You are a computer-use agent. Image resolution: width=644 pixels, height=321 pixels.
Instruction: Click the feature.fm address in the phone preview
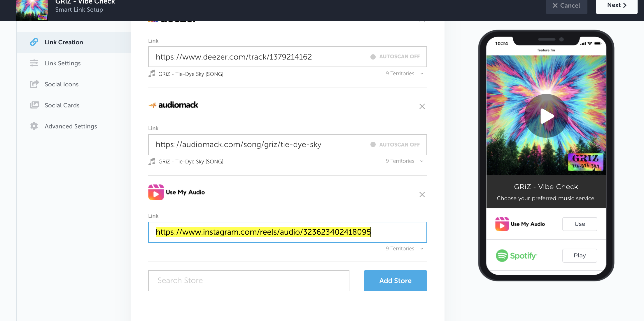point(546,50)
